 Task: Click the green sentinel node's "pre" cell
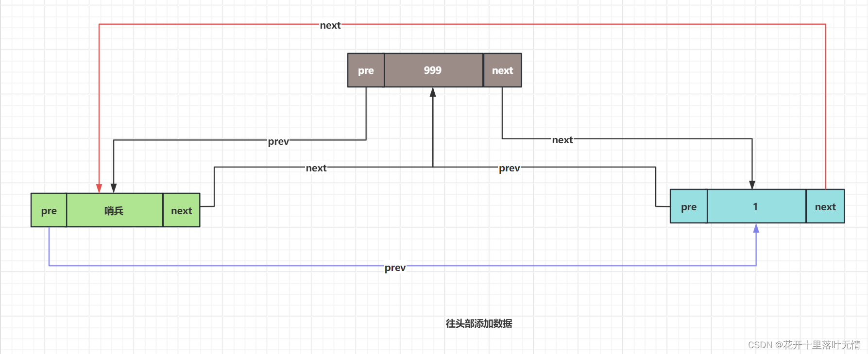click(x=49, y=210)
